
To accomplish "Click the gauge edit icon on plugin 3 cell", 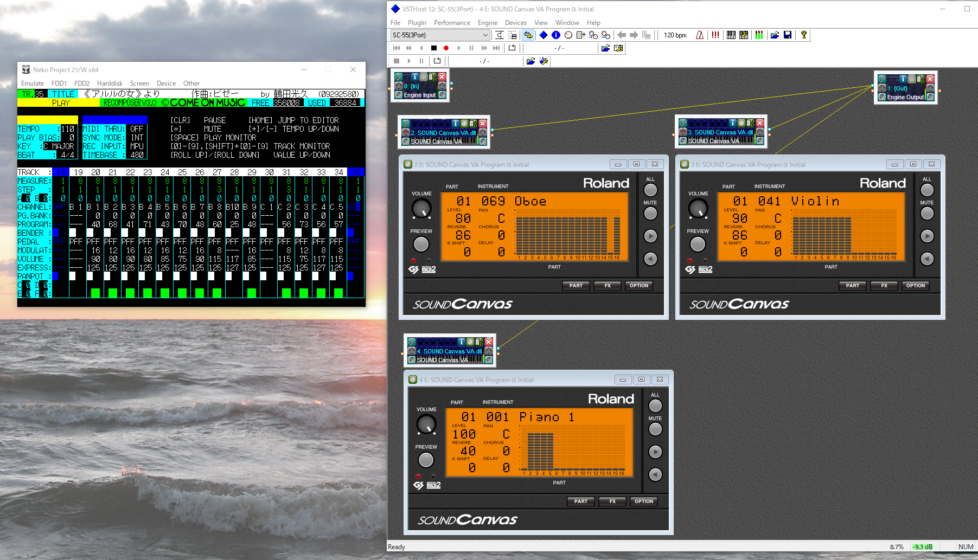I will (x=741, y=124).
